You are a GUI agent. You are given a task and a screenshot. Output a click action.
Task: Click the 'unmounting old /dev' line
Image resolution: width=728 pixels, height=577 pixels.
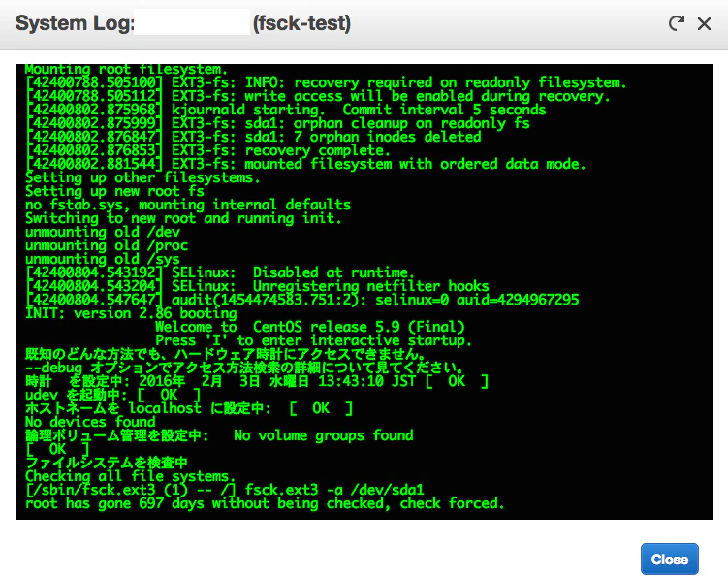(x=102, y=232)
